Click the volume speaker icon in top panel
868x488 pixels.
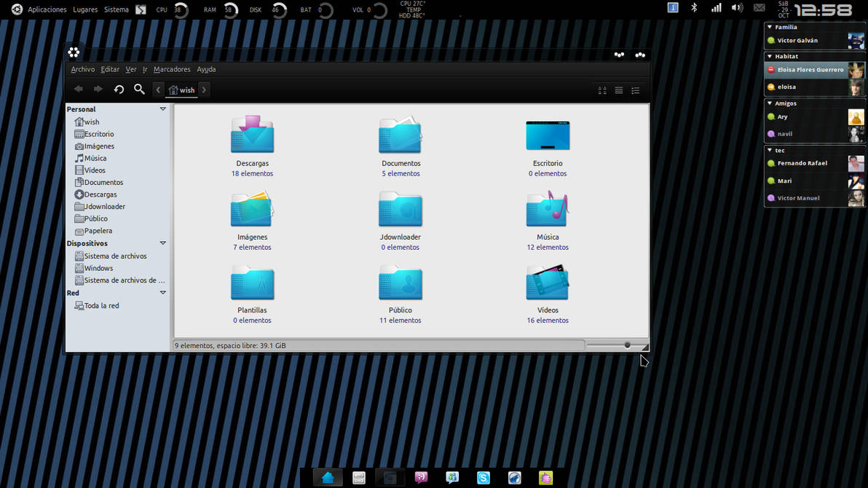[x=737, y=8]
